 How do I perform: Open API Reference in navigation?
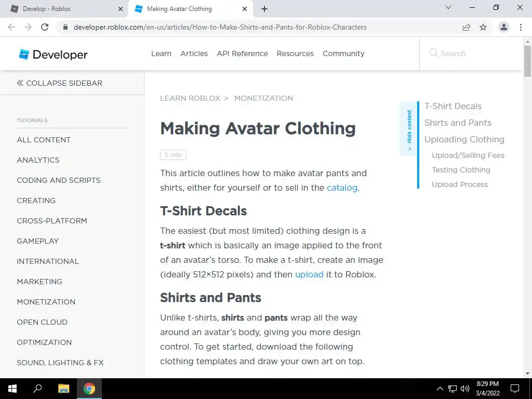(x=242, y=54)
